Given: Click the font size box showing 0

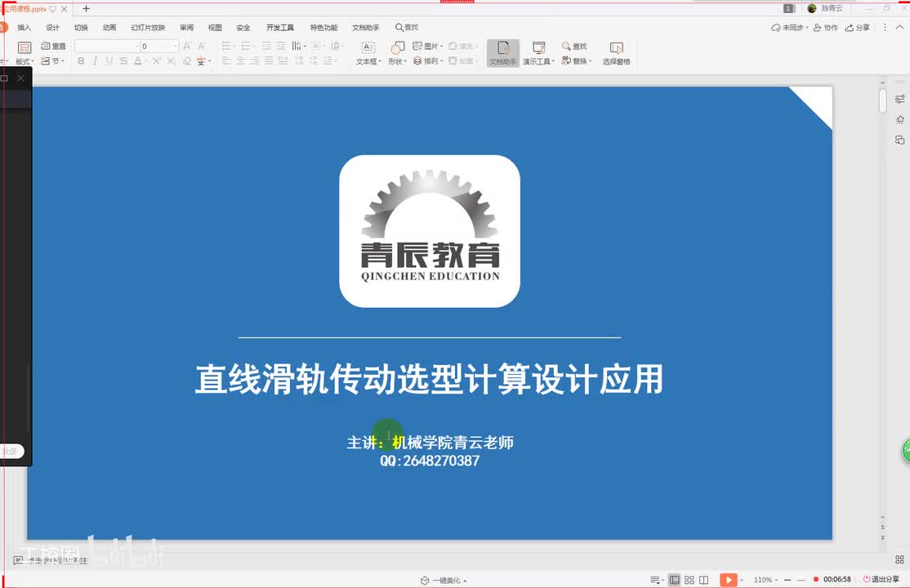Looking at the screenshot, I should point(159,46).
